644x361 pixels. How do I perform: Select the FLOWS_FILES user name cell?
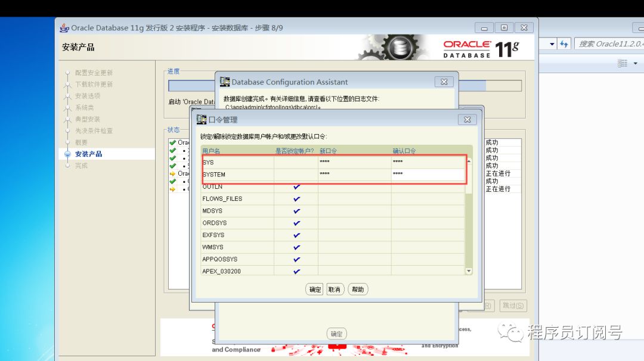237,198
